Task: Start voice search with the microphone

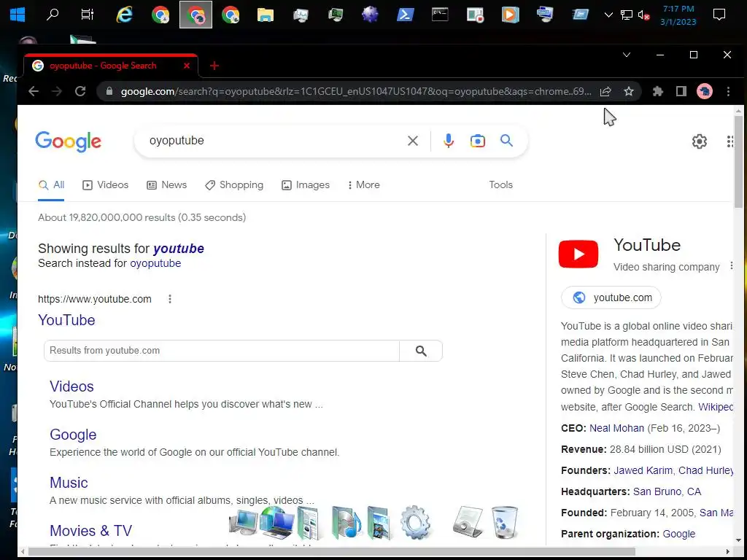Action: click(449, 141)
